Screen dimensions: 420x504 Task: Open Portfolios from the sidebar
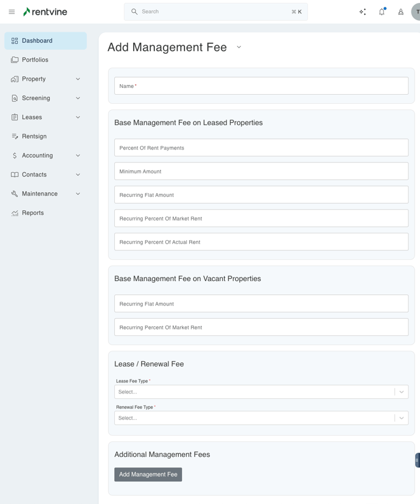click(35, 60)
